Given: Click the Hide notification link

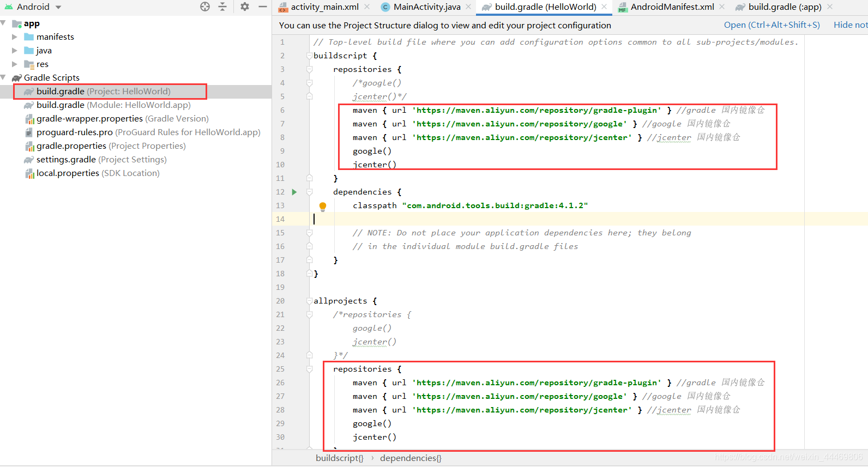Looking at the screenshot, I should (x=851, y=25).
